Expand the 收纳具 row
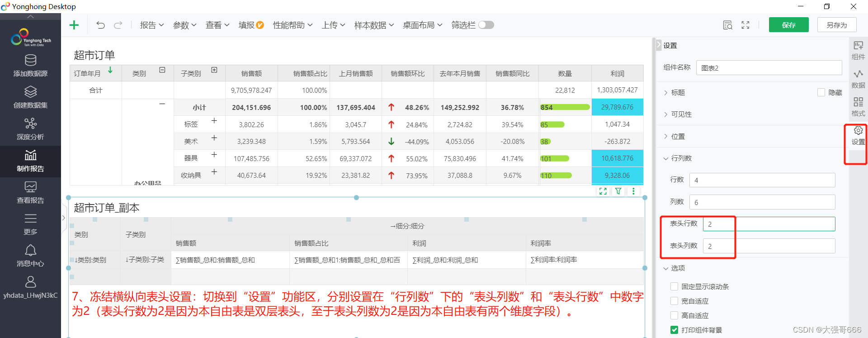 [x=214, y=172]
